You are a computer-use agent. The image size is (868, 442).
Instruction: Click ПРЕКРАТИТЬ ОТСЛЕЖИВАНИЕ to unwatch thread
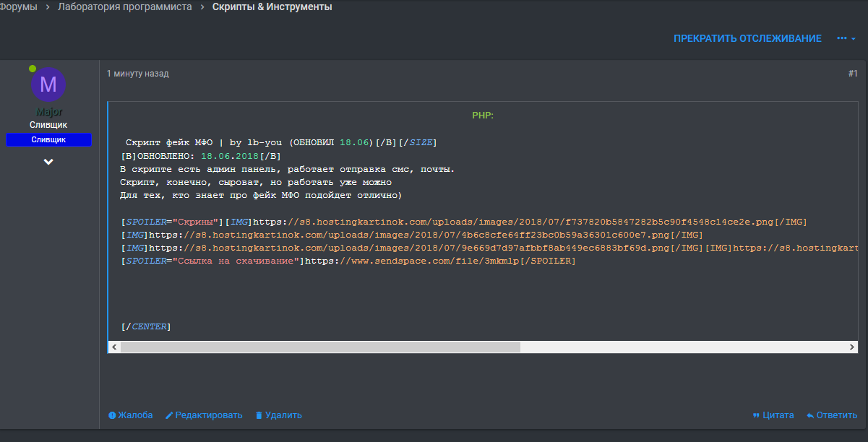tap(747, 38)
